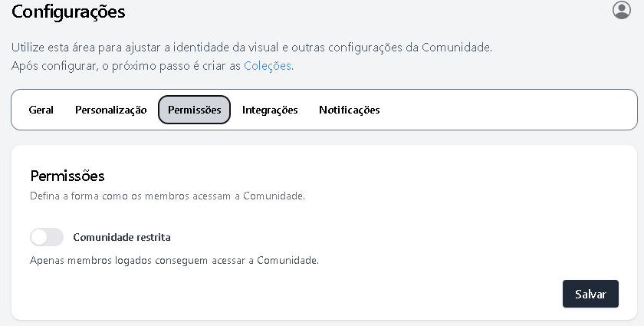This screenshot has height=326, width=644.
Task: Open the Personalização tab
Action: click(x=110, y=110)
